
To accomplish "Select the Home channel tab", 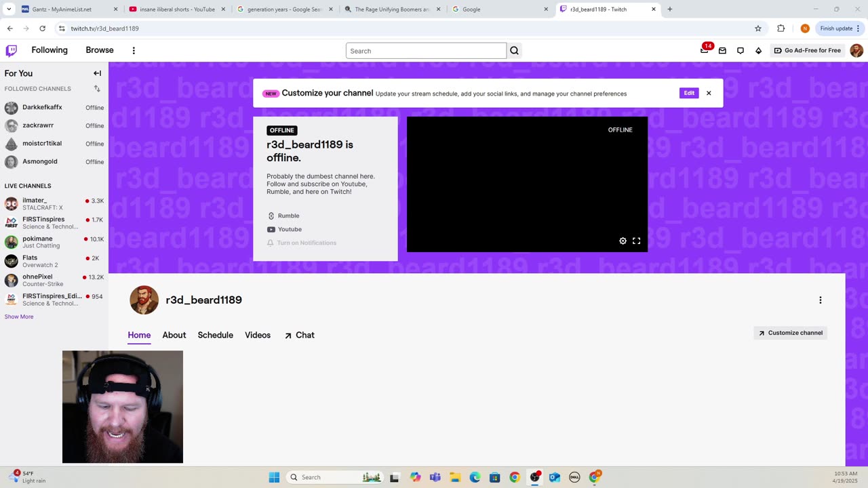I will pos(139,335).
